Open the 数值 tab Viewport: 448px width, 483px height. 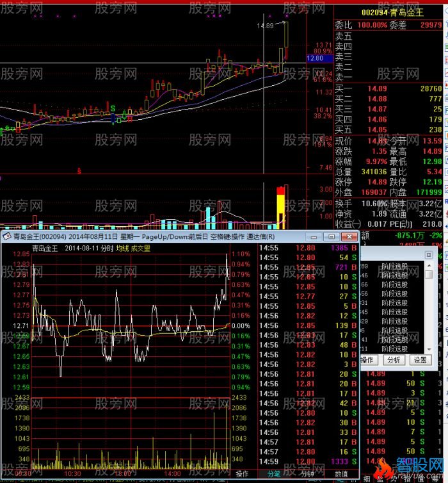[341, 474]
